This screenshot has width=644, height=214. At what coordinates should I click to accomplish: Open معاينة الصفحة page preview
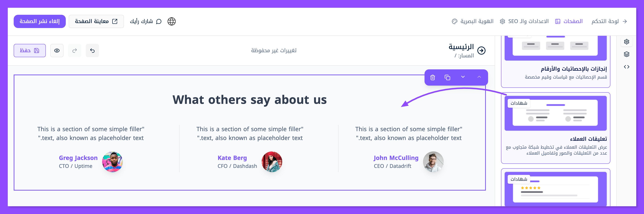[96, 21]
